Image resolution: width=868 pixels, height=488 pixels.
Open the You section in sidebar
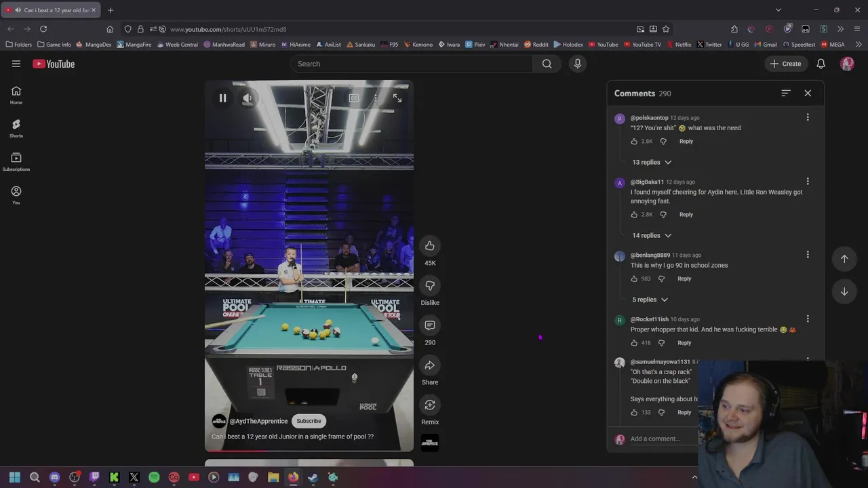[x=16, y=195]
